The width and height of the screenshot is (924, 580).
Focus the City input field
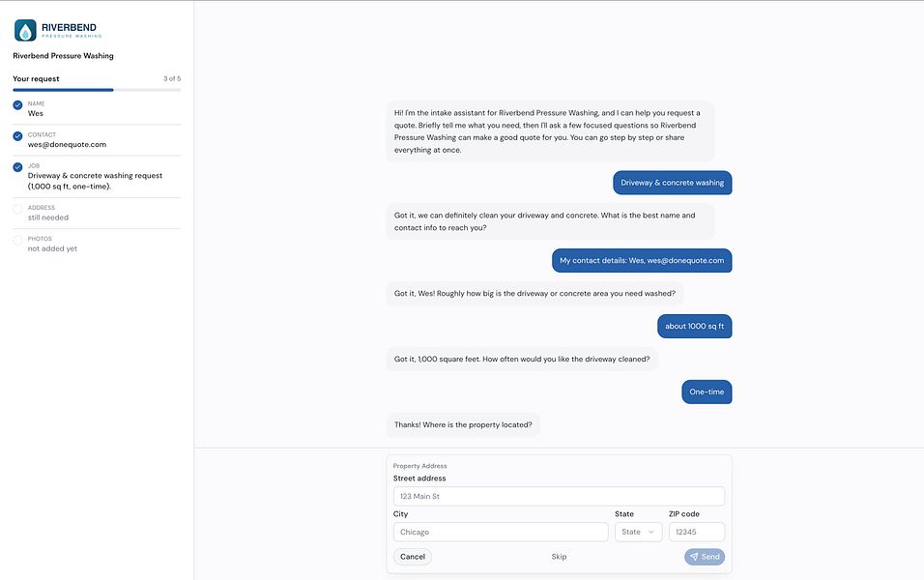501,532
